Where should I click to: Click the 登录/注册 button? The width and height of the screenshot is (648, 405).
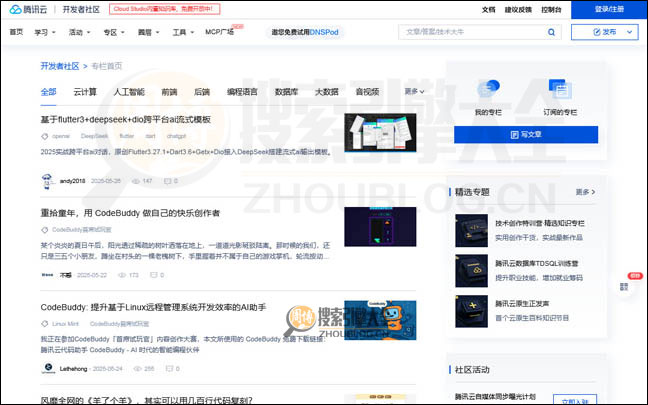click(x=609, y=9)
